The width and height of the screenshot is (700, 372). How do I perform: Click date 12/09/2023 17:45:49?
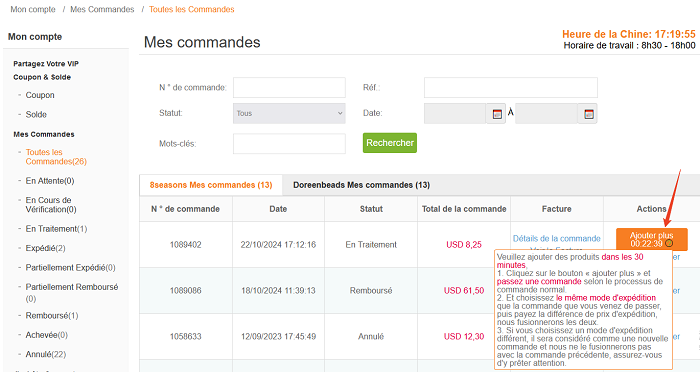[x=278, y=336]
